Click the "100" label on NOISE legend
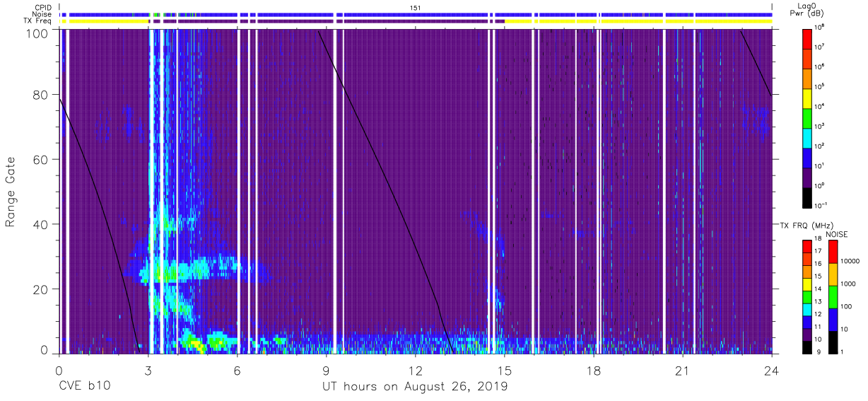 [848, 307]
